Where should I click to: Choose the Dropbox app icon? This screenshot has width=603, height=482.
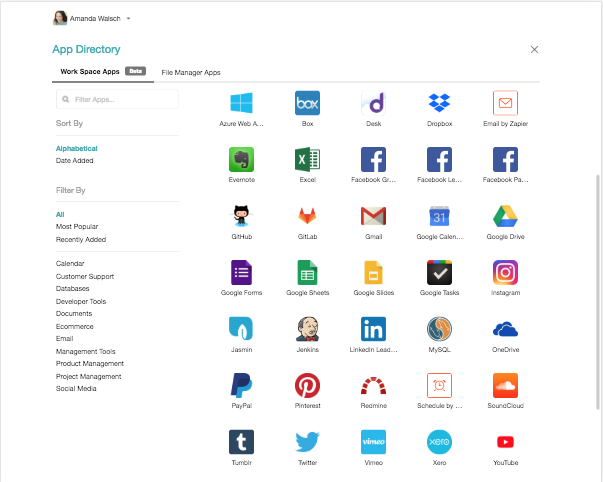coord(439,103)
